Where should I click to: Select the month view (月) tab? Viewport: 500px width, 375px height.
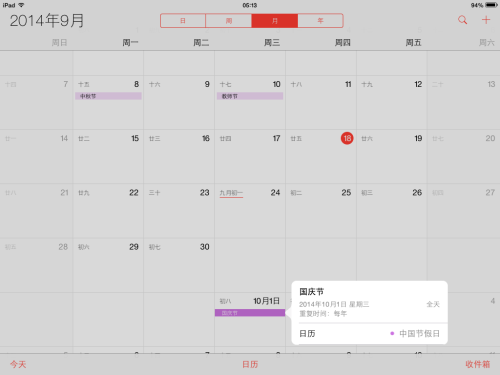pyautogui.click(x=275, y=21)
